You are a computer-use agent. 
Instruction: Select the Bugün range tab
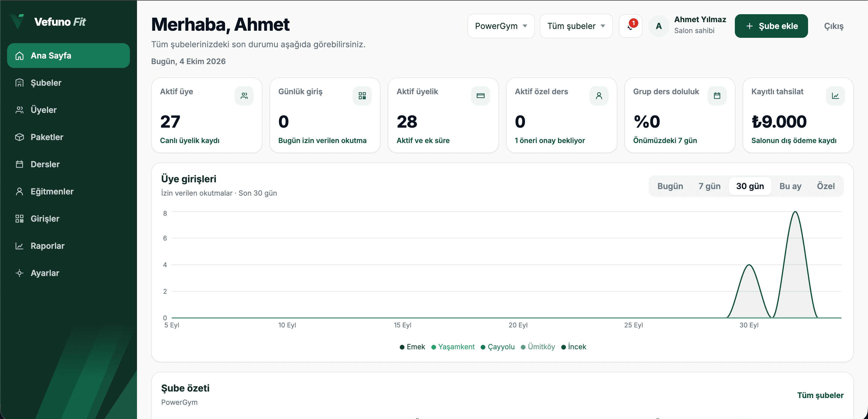click(x=670, y=186)
